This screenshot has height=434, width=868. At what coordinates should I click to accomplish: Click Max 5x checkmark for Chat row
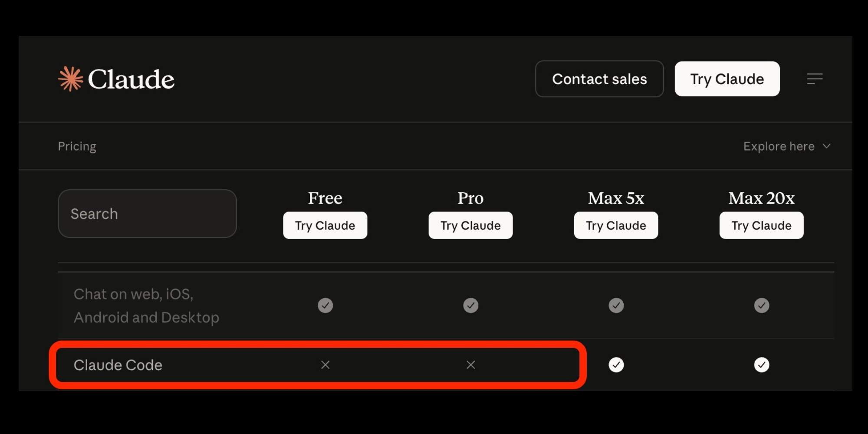(616, 306)
